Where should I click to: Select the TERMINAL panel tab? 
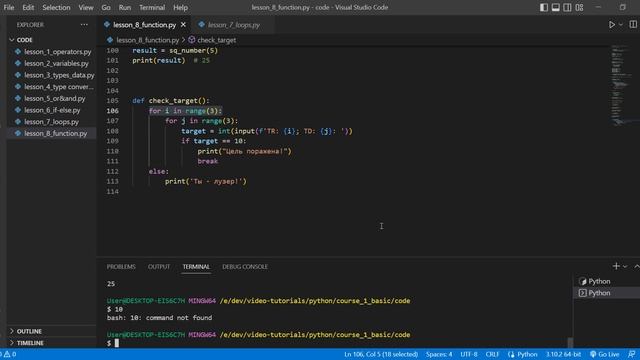tap(196, 267)
